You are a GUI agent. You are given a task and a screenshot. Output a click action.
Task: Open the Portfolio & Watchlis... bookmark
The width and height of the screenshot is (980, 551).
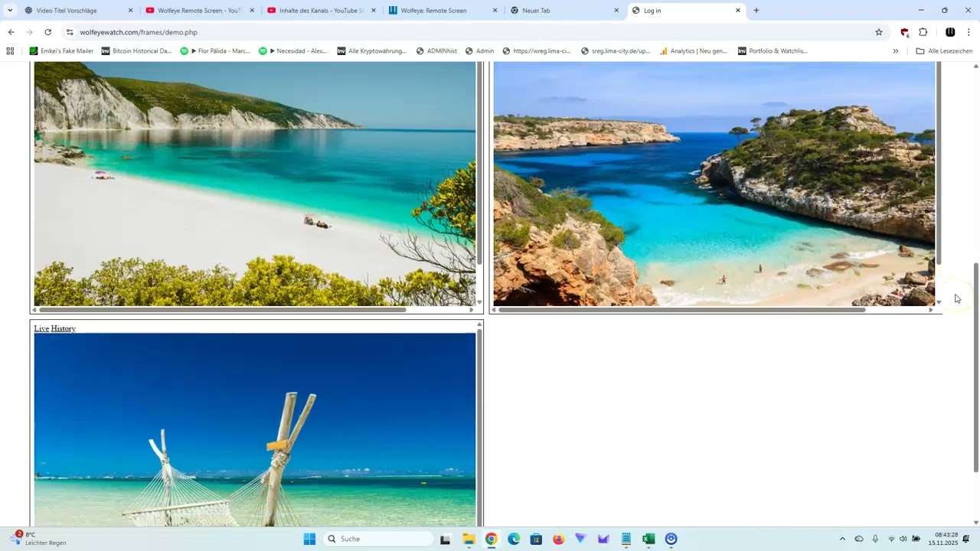[773, 51]
